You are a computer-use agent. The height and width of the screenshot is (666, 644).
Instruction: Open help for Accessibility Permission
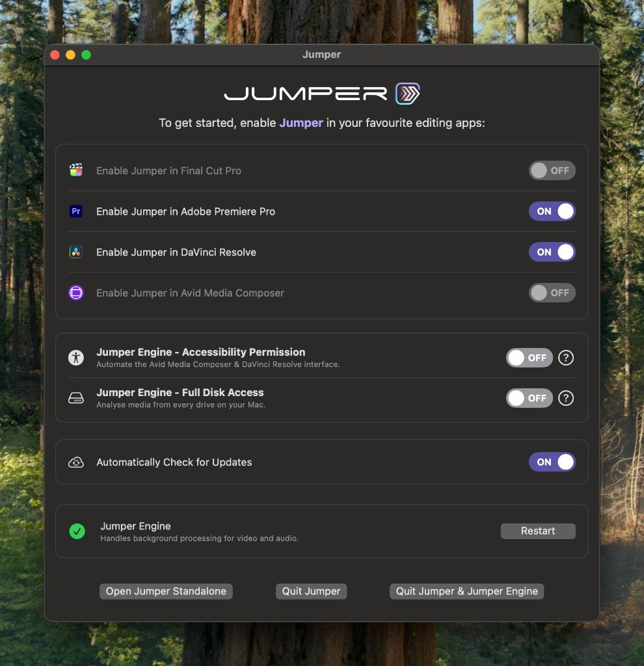(x=566, y=358)
